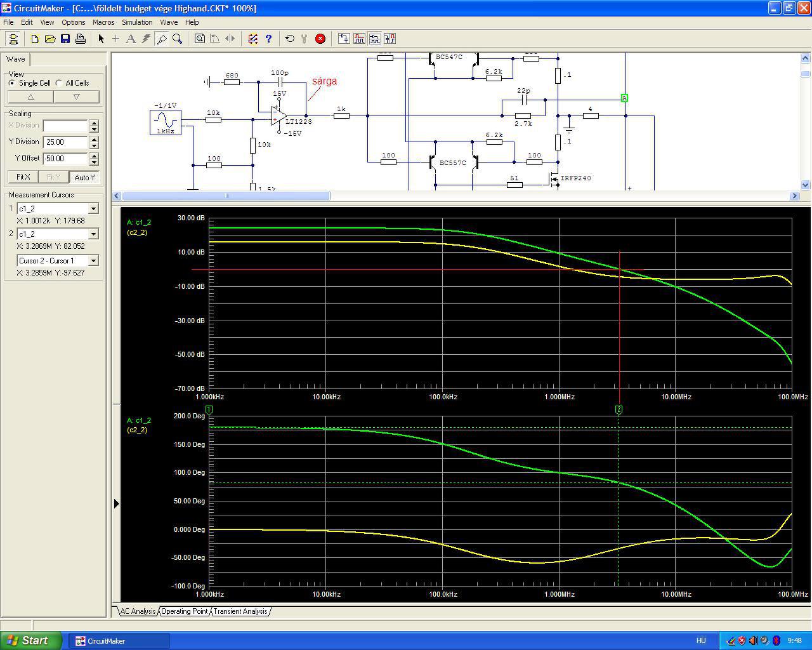Click the Fit X button
812x650 pixels.
23,177
